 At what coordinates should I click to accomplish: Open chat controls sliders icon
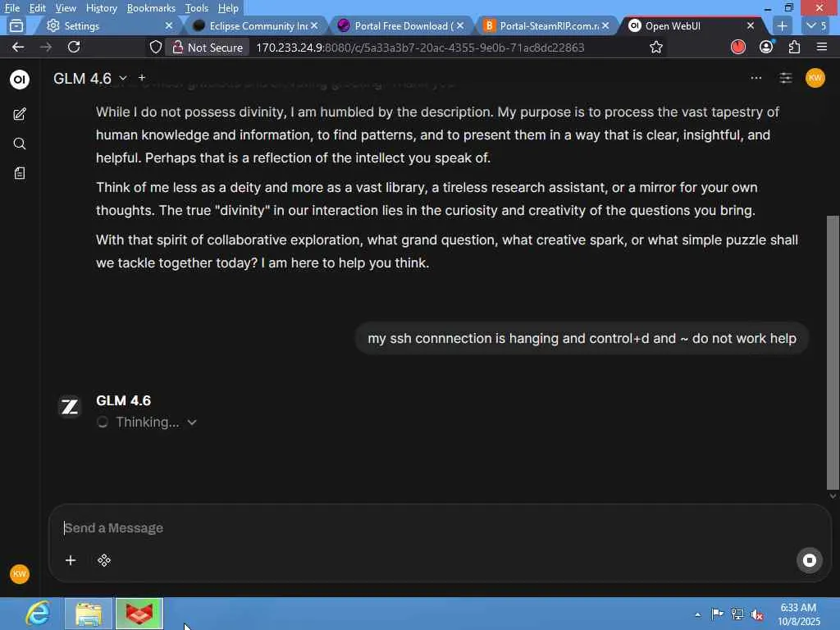[x=785, y=78]
